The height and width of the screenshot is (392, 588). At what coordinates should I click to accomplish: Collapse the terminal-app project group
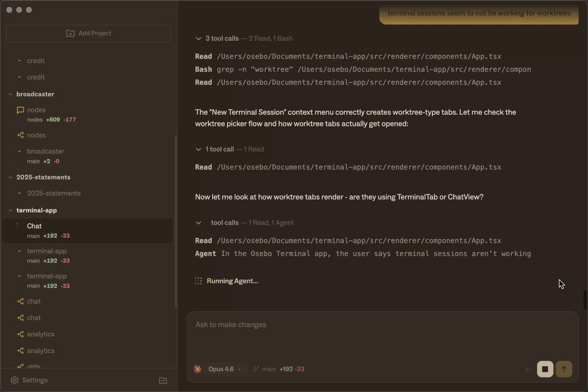[x=10, y=210]
